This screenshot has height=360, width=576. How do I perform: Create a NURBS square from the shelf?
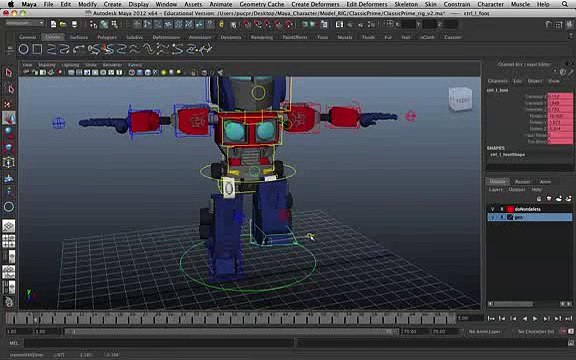click(x=37, y=49)
